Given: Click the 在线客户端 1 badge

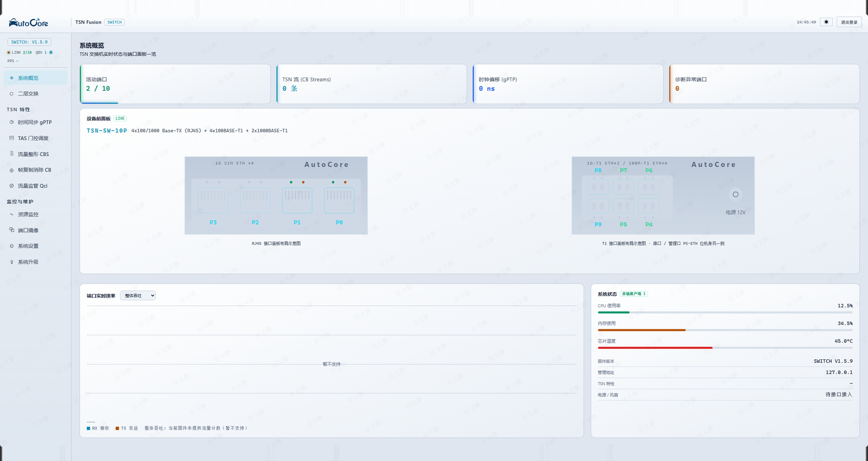Looking at the screenshot, I should click(x=634, y=294).
